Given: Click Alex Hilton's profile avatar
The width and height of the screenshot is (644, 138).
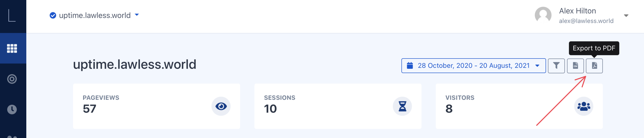Looking at the screenshot, I should tap(543, 15).
